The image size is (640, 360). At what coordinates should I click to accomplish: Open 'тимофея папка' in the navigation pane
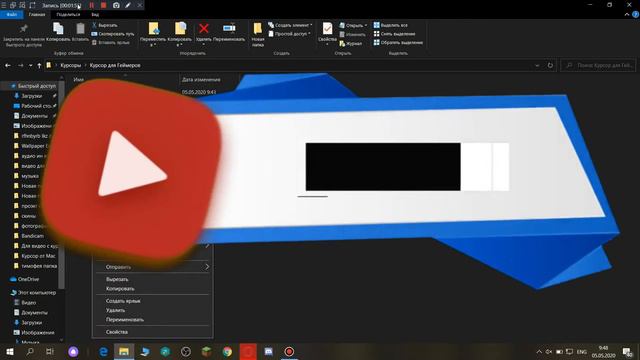(39, 266)
